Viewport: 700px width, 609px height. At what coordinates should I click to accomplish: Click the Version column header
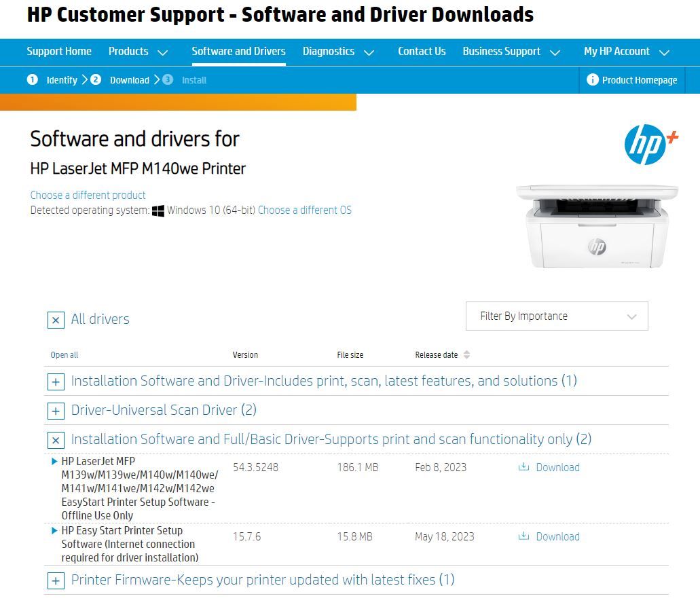(x=245, y=354)
